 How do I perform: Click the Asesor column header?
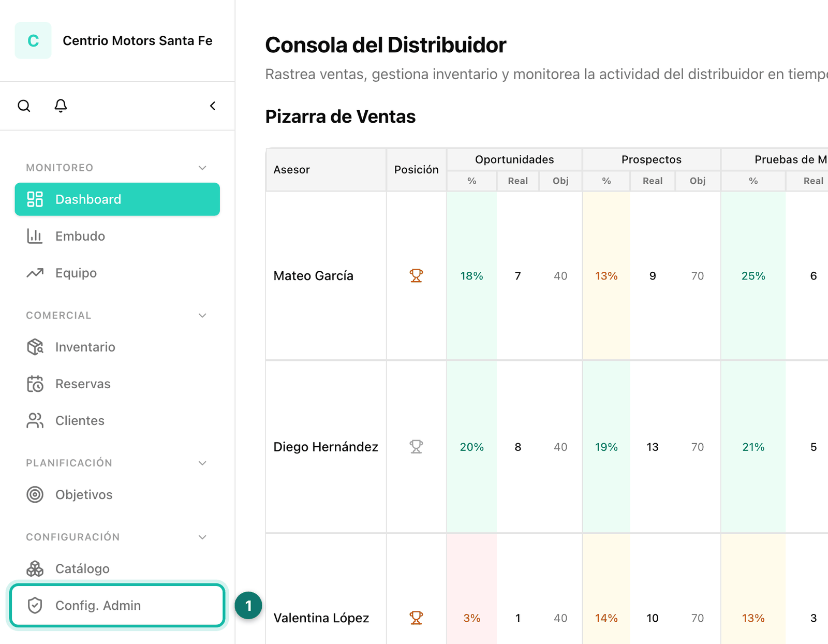(x=326, y=170)
